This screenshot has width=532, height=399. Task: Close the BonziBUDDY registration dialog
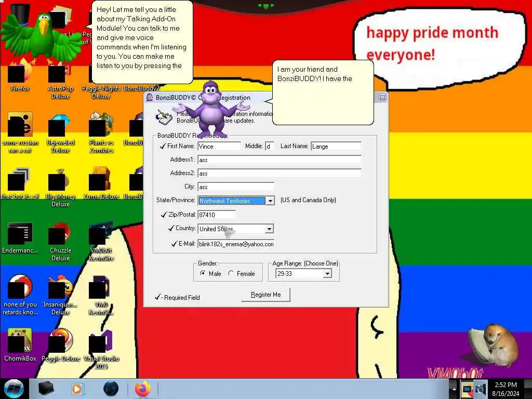pyautogui.click(x=382, y=97)
